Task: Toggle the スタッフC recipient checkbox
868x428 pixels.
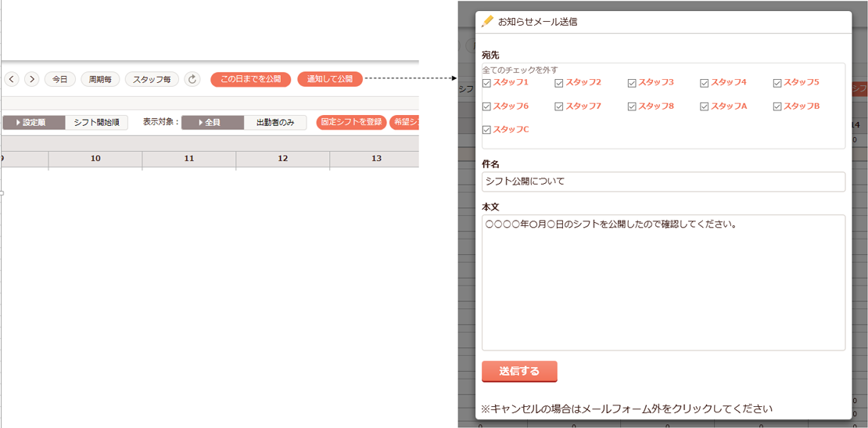Action: [x=486, y=130]
